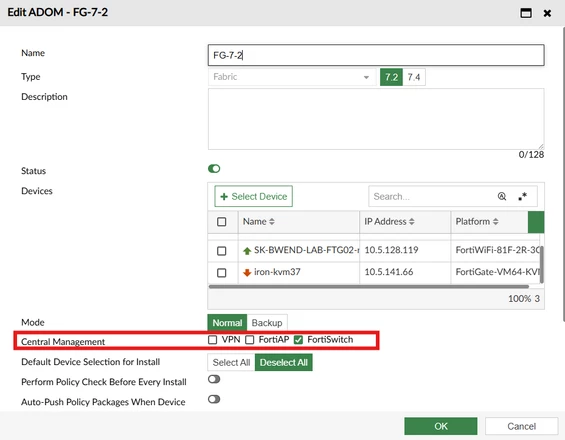Click the Select Device button

[x=253, y=196]
